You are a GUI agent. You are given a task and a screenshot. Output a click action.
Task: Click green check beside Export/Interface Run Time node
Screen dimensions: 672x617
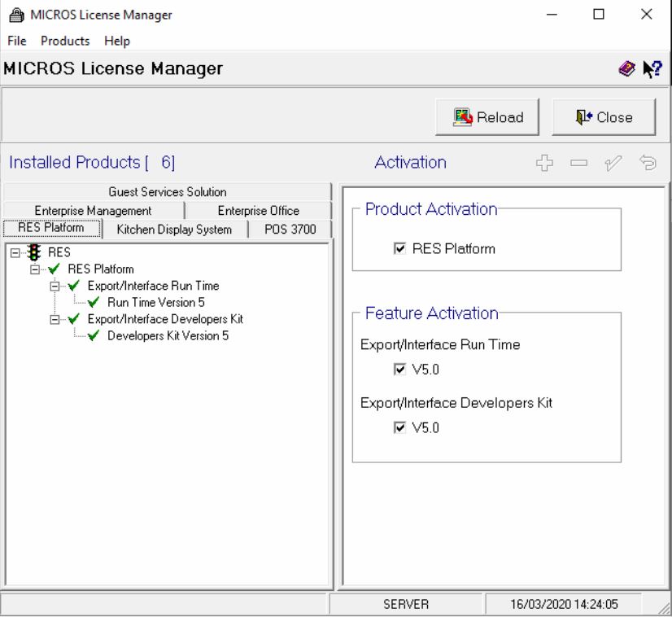point(74,286)
